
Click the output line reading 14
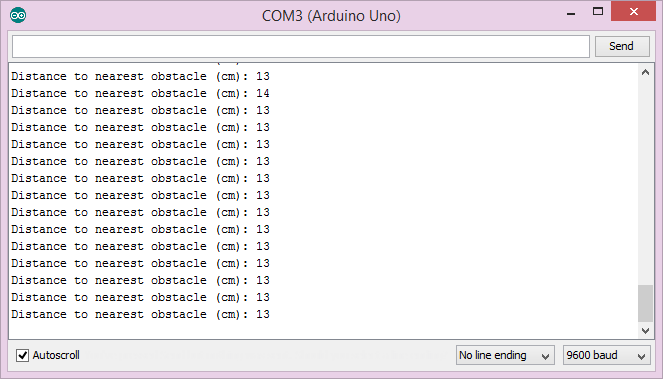coord(140,93)
